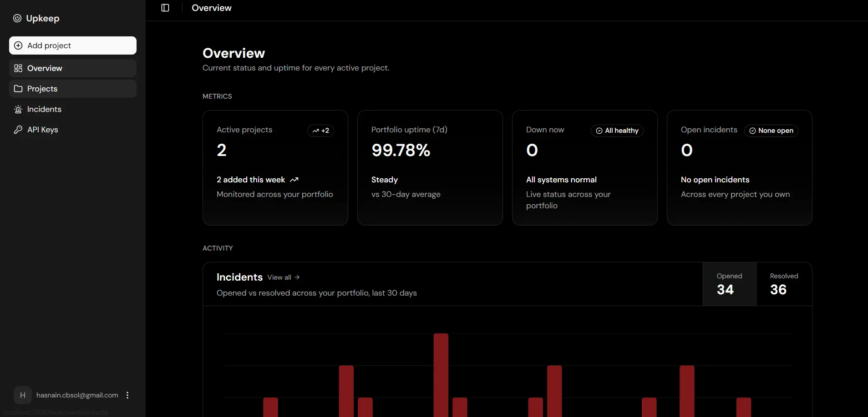Image resolution: width=868 pixels, height=417 pixels.
Task: Click the plus icon on Add project
Action: click(x=18, y=45)
